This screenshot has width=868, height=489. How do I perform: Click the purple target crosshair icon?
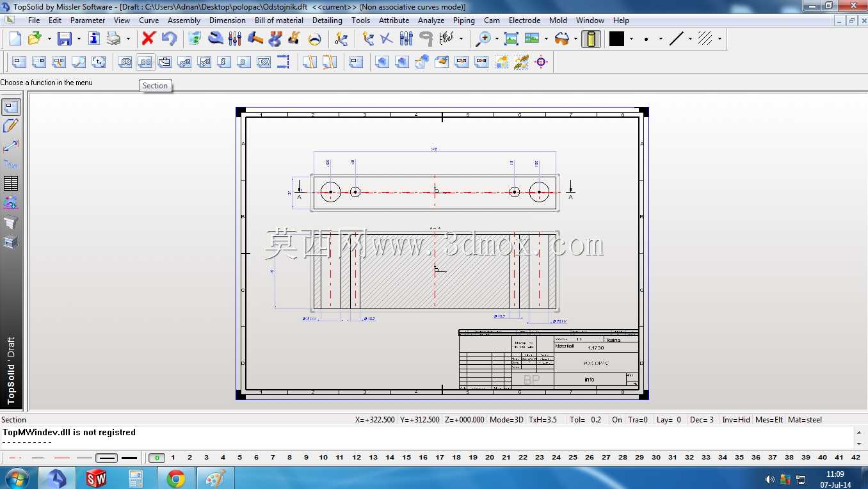coord(541,62)
